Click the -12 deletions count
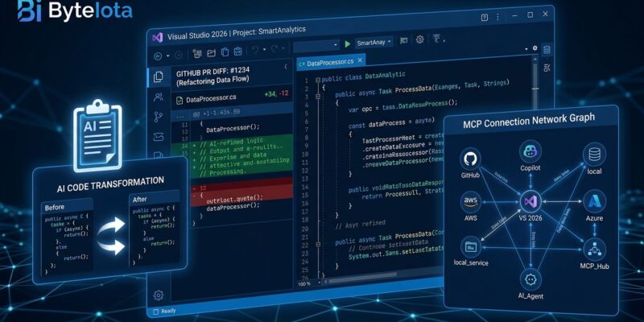644x322 pixels. pos(283,93)
